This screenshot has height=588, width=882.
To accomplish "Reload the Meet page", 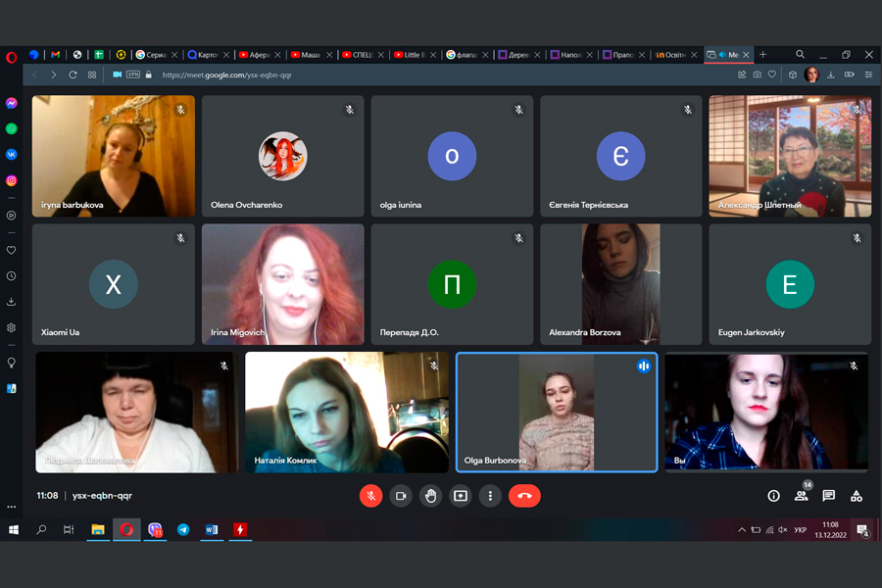I will (73, 74).
